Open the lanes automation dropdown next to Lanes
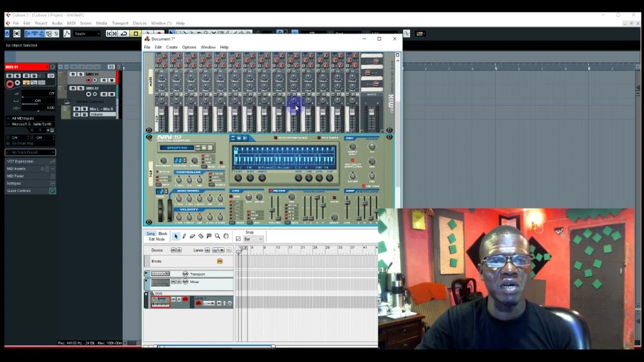Image resolution: width=644 pixels, height=362 pixels. tap(218, 250)
